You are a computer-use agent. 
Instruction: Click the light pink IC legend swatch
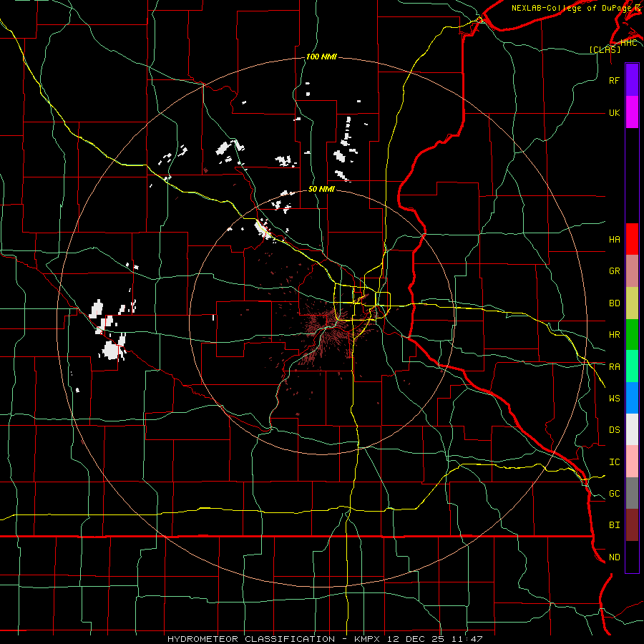pos(632,462)
